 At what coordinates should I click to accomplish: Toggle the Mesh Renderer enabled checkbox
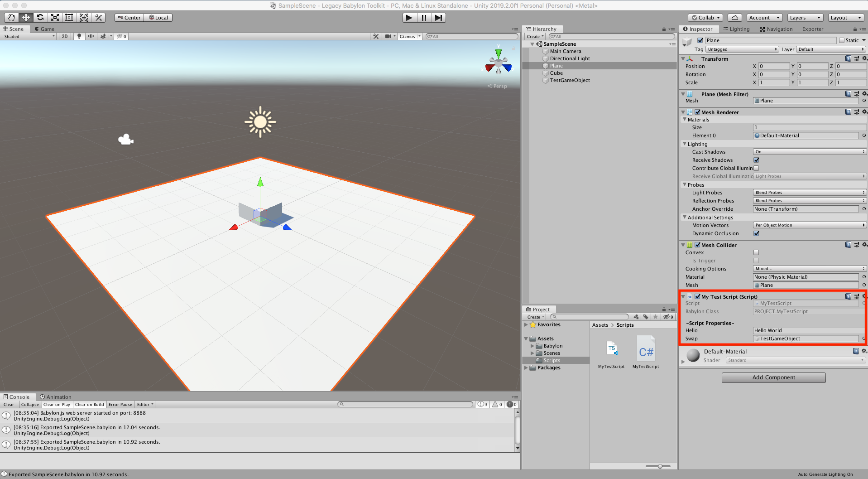[x=698, y=112]
